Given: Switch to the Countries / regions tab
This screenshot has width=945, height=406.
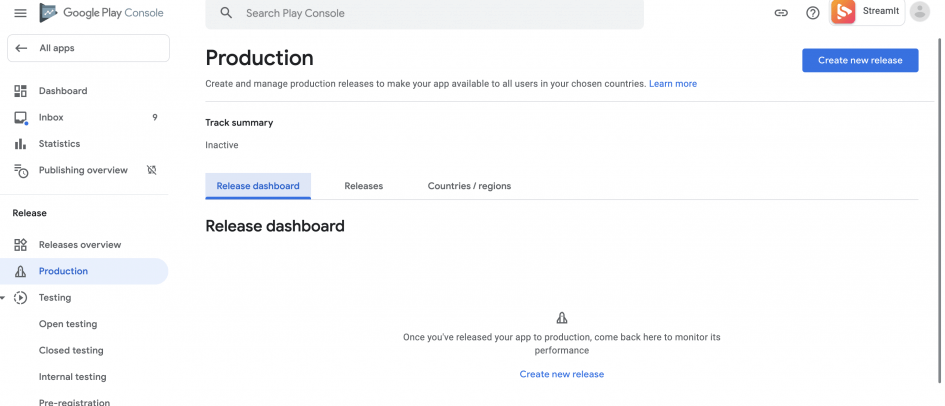Looking at the screenshot, I should click(x=469, y=186).
